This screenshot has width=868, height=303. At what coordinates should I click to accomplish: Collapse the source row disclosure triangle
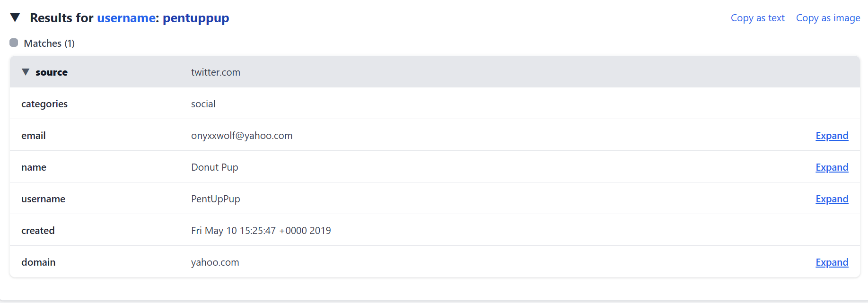click(26, 72)
